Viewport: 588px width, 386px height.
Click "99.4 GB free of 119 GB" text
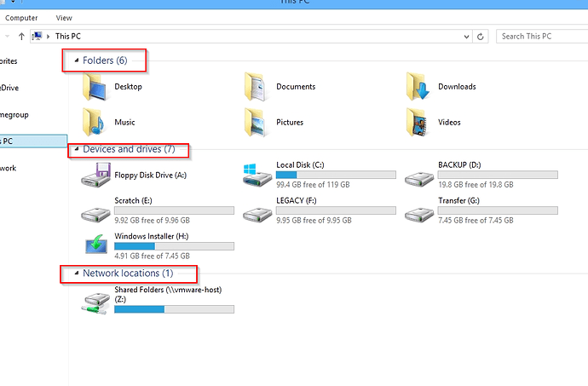313,185
